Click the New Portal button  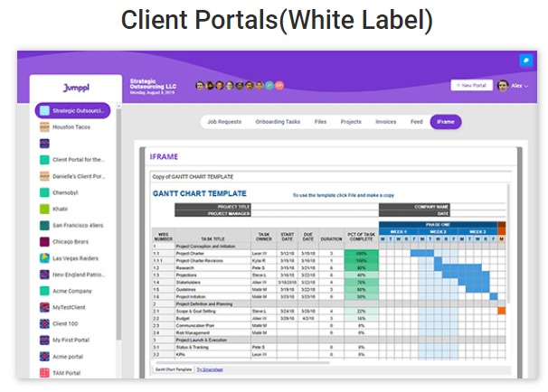471,85
